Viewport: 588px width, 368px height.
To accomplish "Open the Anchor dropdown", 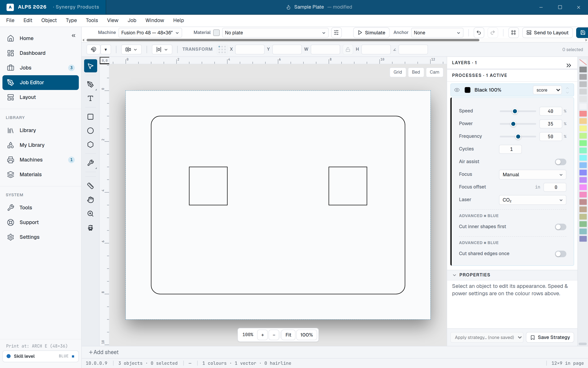I will coord(437,33).
